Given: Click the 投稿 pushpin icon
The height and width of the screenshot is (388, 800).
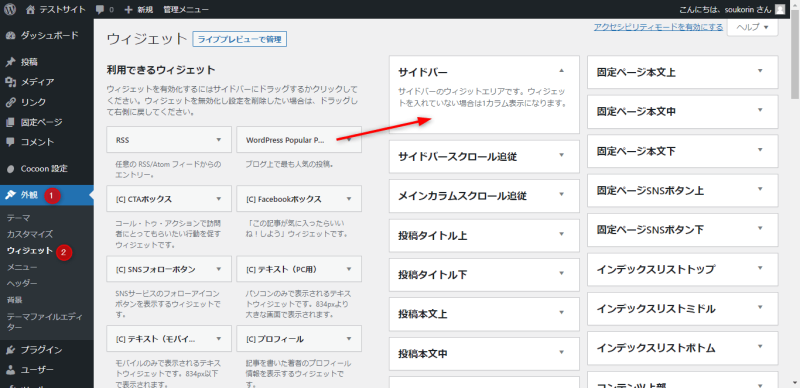Looking at the screenshot, I should click(x=10, y=62).
